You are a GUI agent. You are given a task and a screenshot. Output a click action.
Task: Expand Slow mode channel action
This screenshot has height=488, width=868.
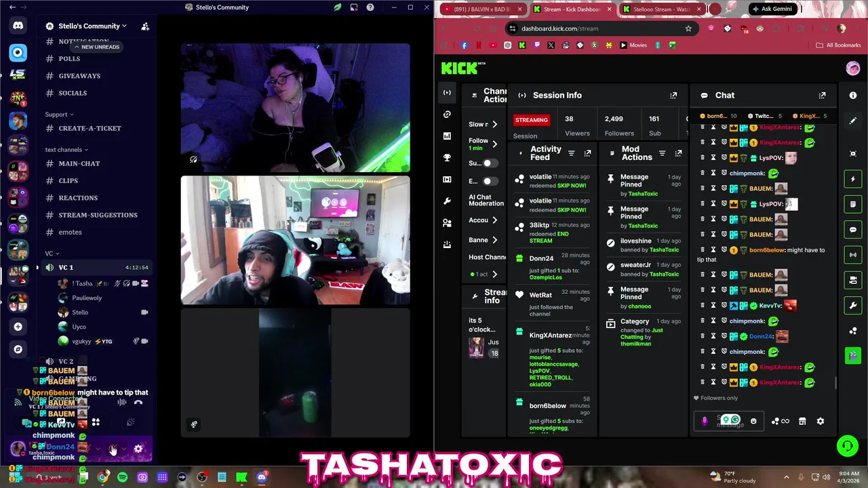click(x=494, y=124)
